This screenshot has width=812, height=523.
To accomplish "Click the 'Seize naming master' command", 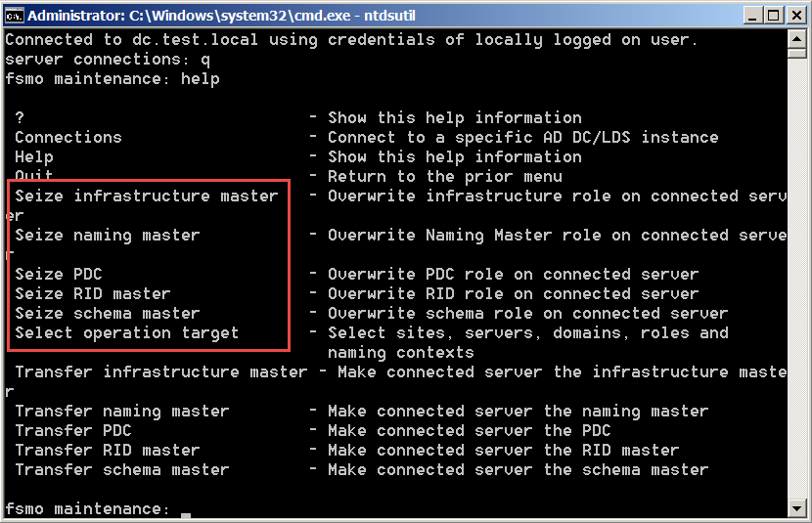I will [x=108, y=236].
